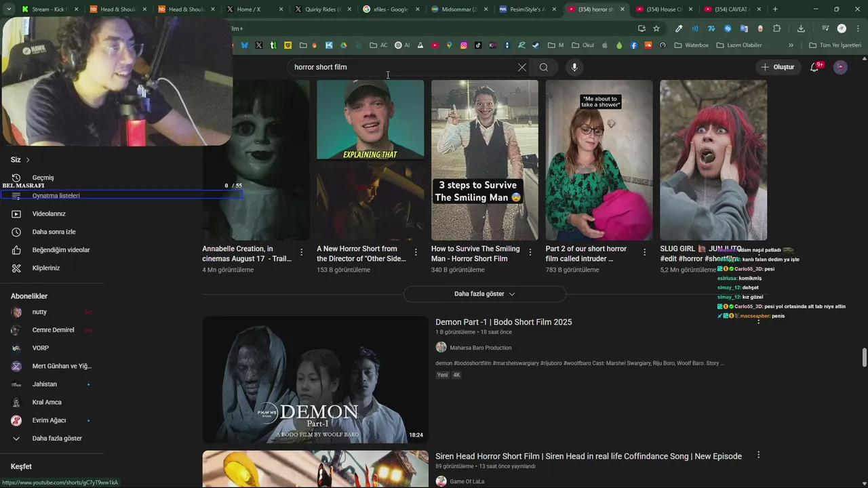The height and width of the screenshot is (488, 868).
Task: Open the Steam bookmark icon
Action: [x=536, y=45]
